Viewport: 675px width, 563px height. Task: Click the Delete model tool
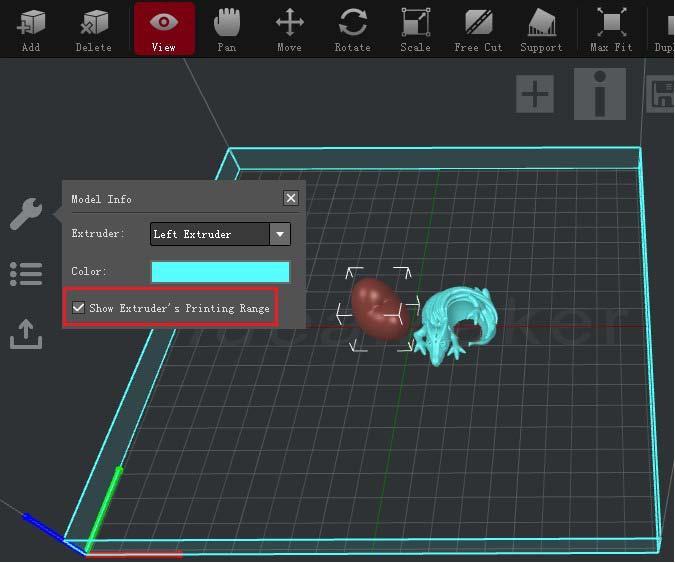click(93, 29)
